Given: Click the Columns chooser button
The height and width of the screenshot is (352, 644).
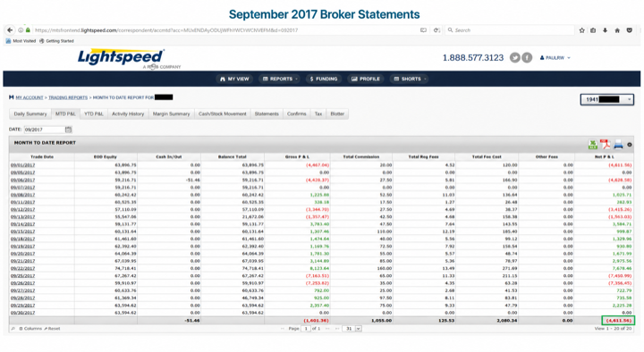Looking at the screenshot, I should tap(30, 329).
